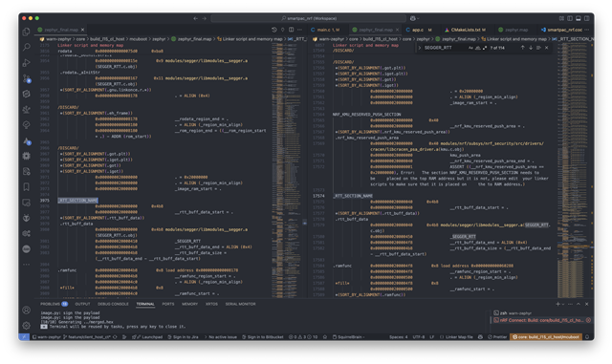The image size is (612, 364).
Task: Open timeline history icon in left editor group
Action: [274, 30]
